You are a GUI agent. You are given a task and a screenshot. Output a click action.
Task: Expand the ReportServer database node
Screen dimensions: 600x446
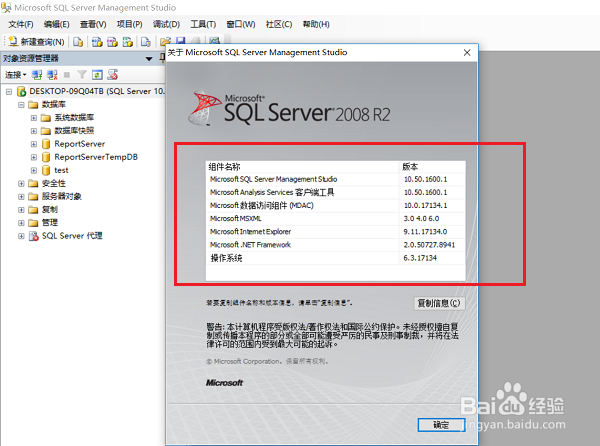click(34, 144)
